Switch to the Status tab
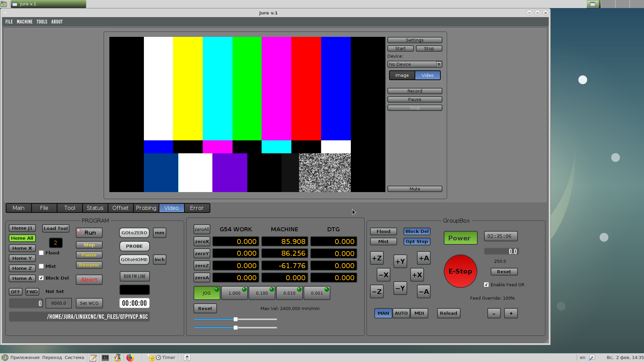 95,208
